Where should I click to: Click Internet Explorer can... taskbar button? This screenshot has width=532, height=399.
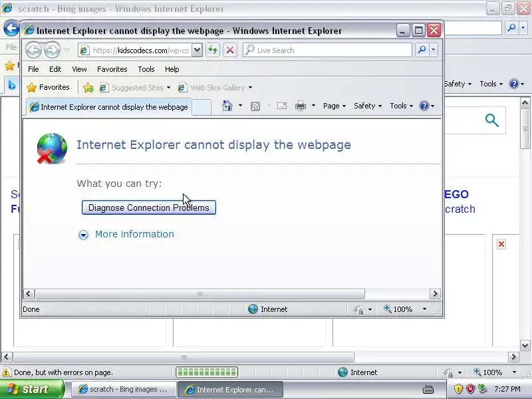click(x=231, y=390)
